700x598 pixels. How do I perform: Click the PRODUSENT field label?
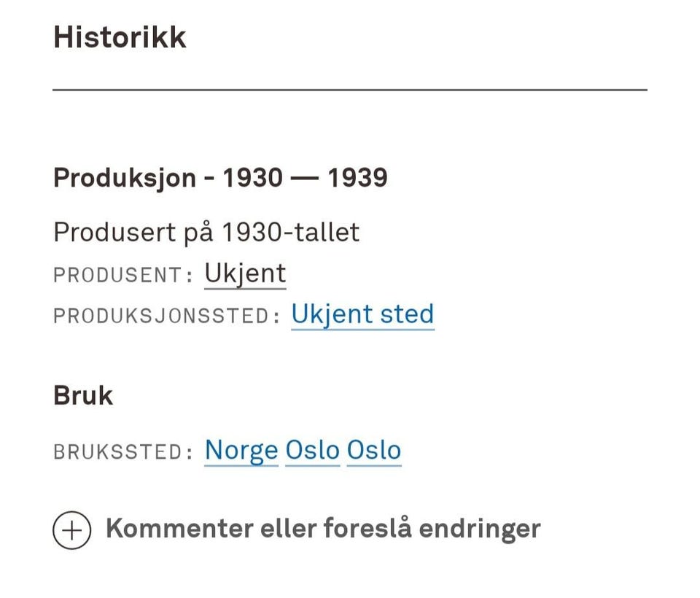(117, 276)
